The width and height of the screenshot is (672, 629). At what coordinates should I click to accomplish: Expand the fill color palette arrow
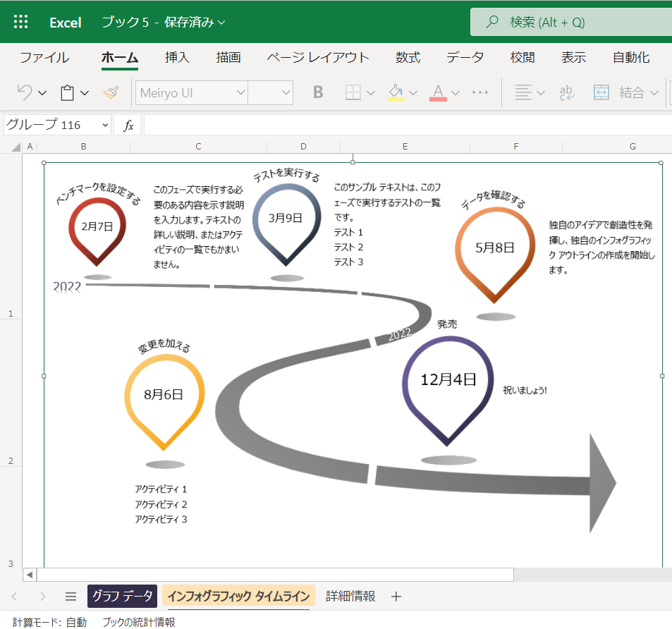click(413, 92)
